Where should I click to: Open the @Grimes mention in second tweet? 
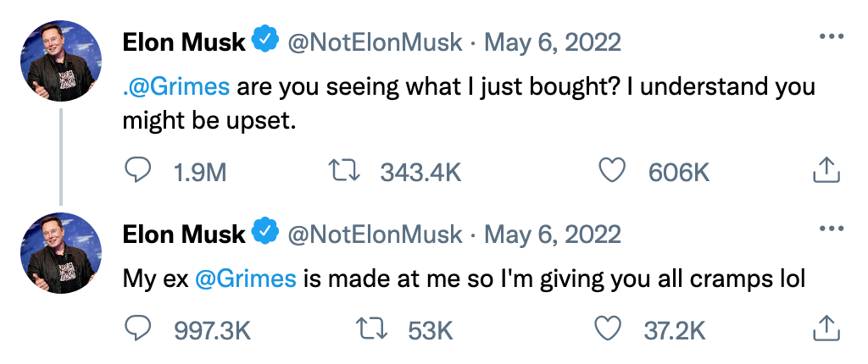[x=246, y=279]
